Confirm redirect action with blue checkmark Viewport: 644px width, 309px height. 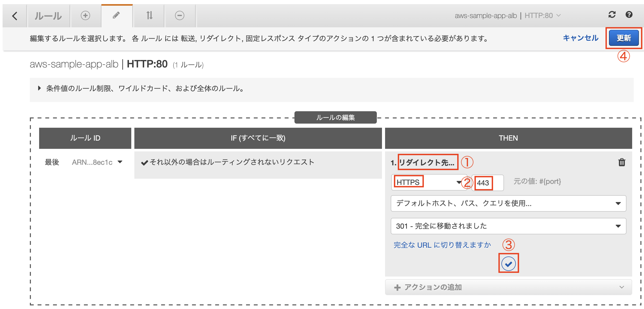(x=508, y=264)
